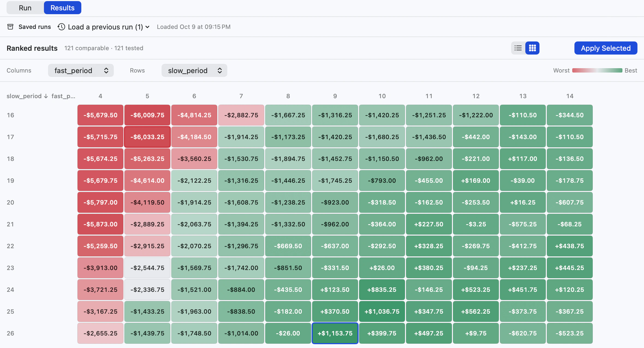Select cell -$3,913.00 in row 23

pyautogui.click(x=100, y=268)
